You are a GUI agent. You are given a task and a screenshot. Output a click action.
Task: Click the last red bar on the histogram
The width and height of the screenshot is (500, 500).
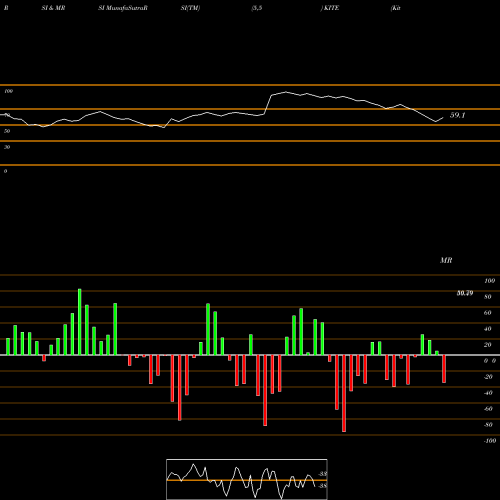coord(444,369)
